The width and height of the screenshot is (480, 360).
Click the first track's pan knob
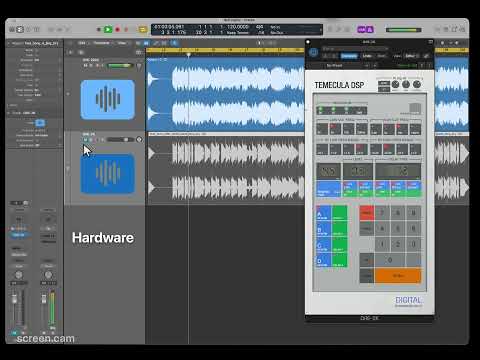tap(139, 66)
